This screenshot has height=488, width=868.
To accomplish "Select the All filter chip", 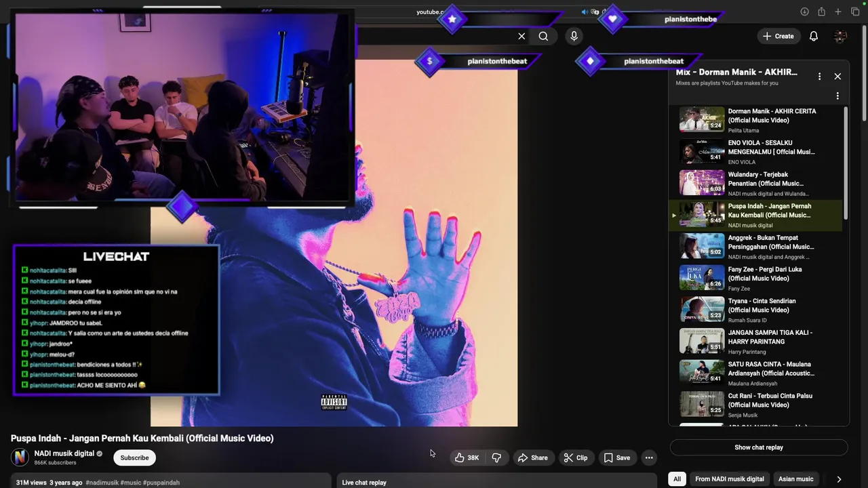I will point(677,479).
